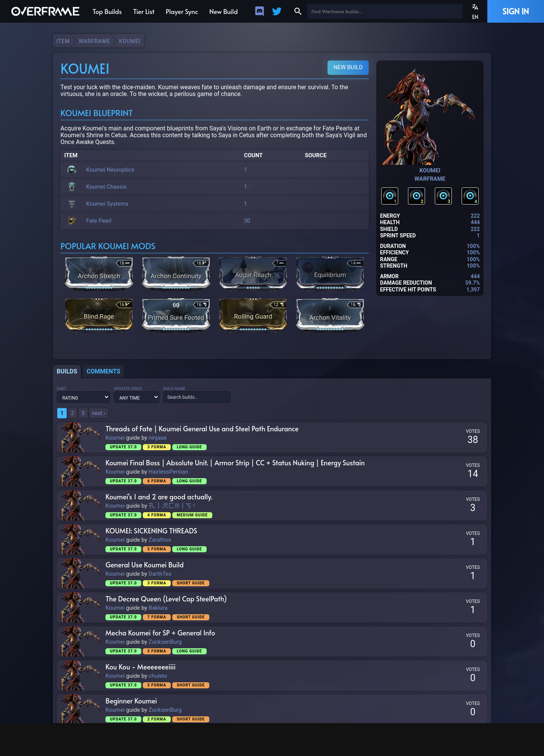Open author Baklura profile link

click(158, 608)
